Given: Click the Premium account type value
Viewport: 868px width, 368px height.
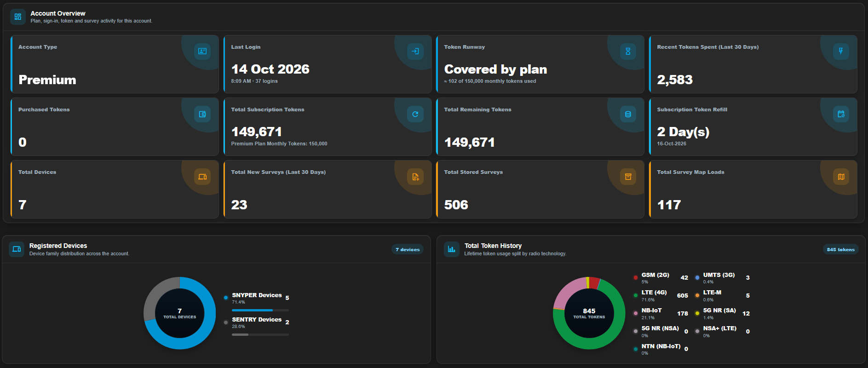Looking at the screenshot, I should pos(47,80).
